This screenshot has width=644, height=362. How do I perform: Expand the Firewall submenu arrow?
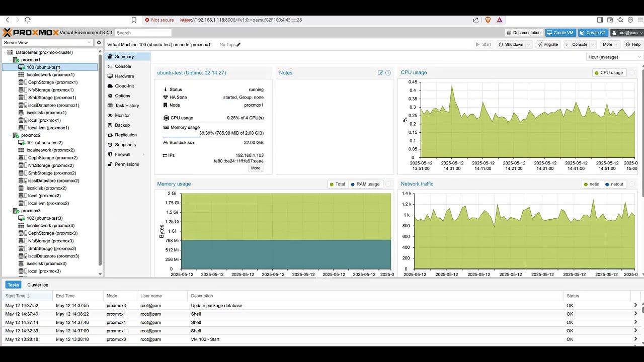[143, 155]
